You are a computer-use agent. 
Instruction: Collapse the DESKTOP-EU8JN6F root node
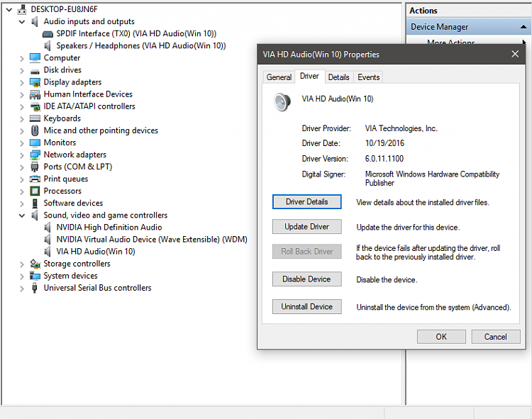tap(9, 10)
